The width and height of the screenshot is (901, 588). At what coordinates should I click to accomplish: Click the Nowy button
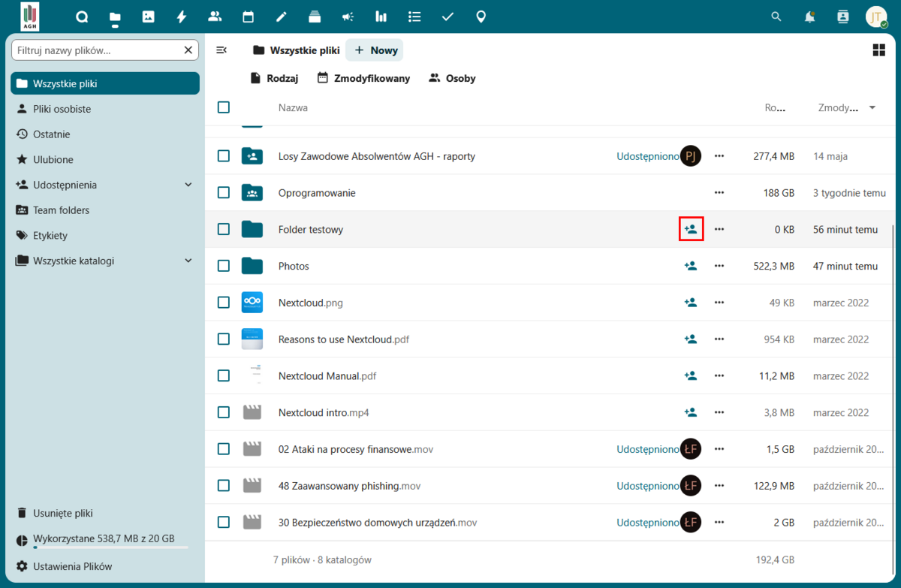click(375, 50)
